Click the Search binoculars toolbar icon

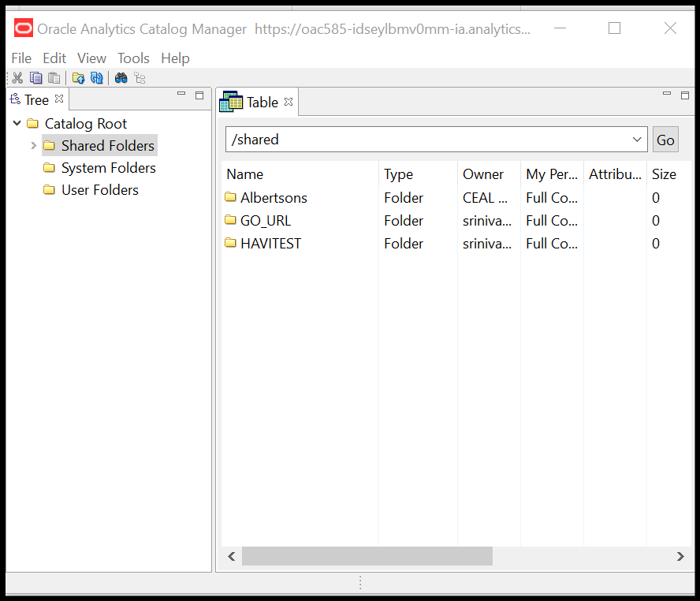(x=121, y=78)
